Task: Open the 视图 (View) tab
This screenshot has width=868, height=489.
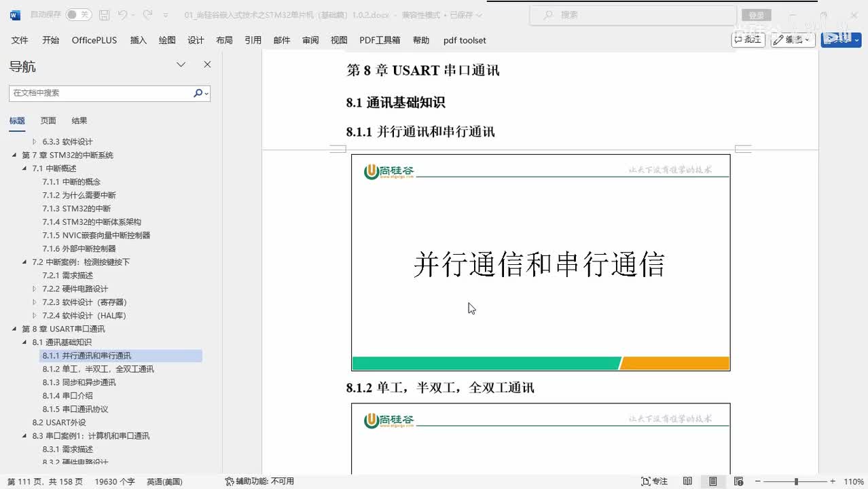Action: point(339,40)
